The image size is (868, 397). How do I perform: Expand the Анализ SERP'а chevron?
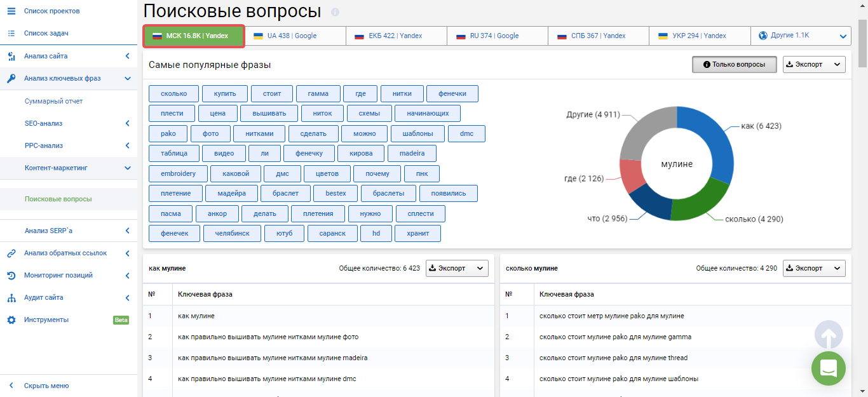point(127,231)
